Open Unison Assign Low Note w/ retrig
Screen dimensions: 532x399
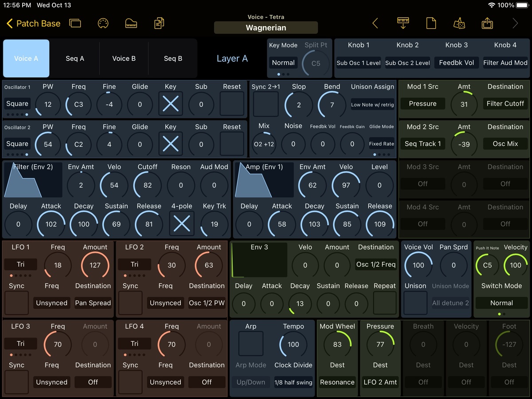[x=372, y=105]
